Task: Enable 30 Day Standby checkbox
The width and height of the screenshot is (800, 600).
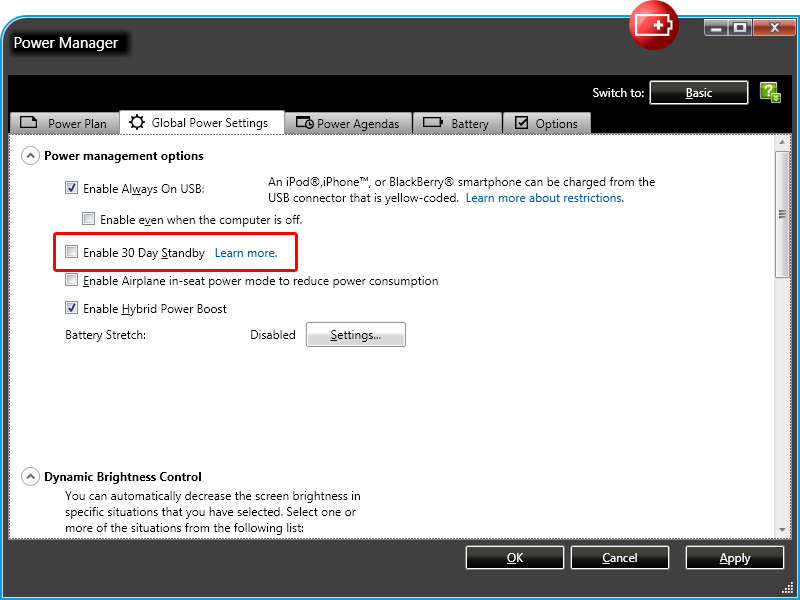Action: (72, 253)
